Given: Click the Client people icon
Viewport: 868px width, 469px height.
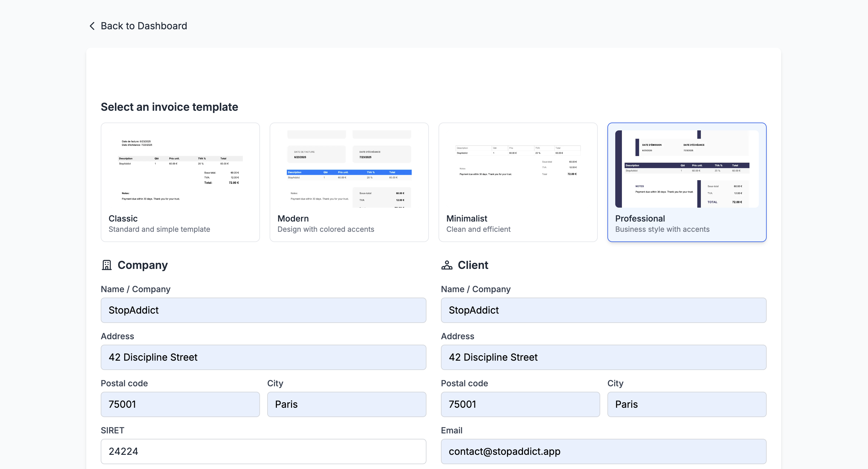Looking at the screenshot, I should click(x=447, y=265).
